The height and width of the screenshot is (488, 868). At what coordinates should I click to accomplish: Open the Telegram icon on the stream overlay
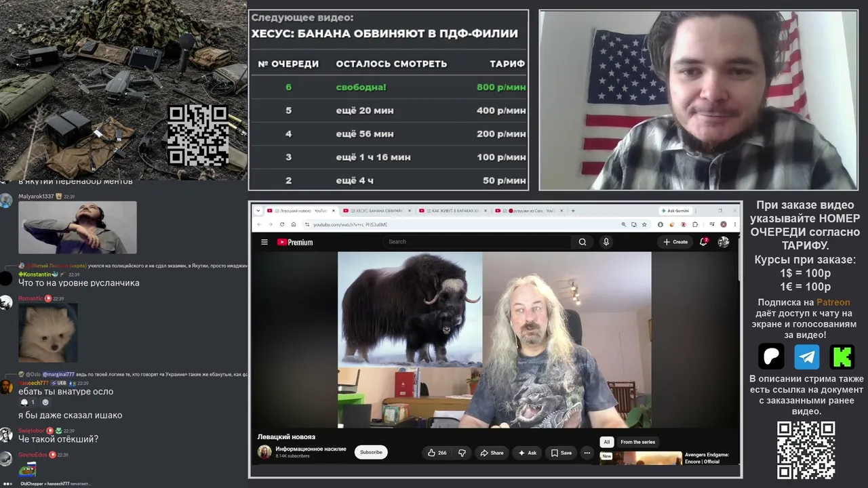point(807,357)
